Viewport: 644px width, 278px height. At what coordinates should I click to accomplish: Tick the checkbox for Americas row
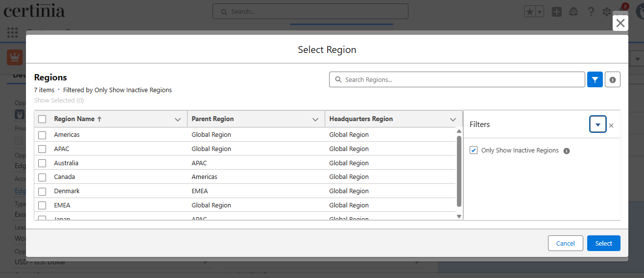(42, 135)
